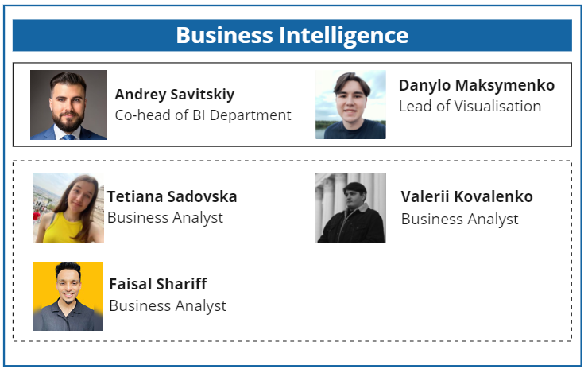Click Valerii Kovalenko's black-and-white photo
588x373 pixels.
click(350, 208)
